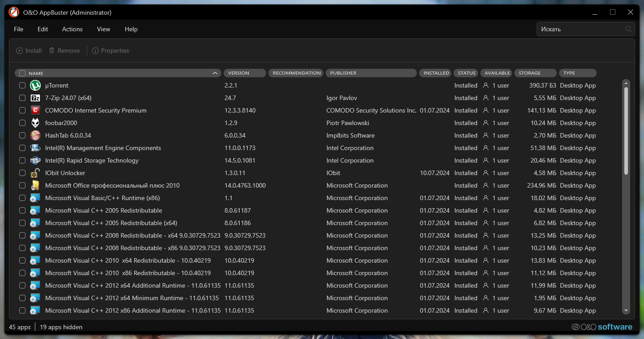Sort list by the Publisher column header
This screenshot has width=644, height=339.
click(371, 73)
